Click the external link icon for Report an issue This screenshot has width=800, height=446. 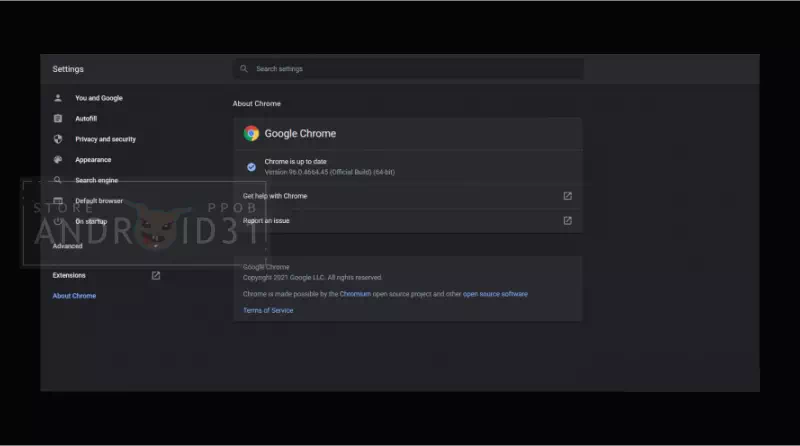click(x=567, y=220)
